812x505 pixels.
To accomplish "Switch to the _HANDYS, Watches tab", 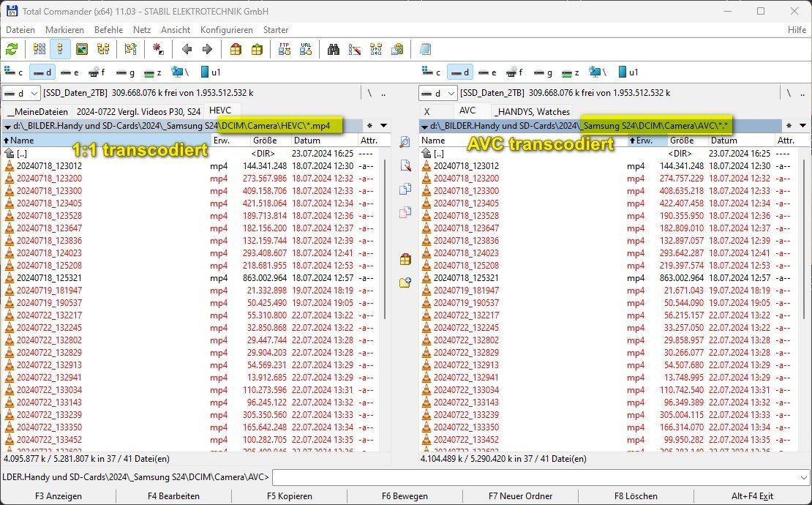I will coord(530,111).
